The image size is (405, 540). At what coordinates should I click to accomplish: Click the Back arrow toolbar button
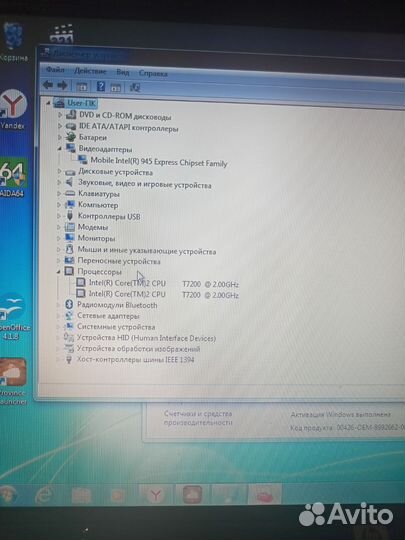48,85
